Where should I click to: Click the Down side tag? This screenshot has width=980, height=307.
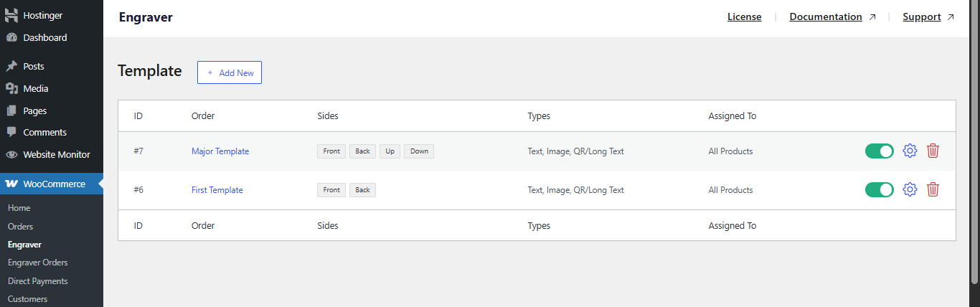click(x=419, y=151)
